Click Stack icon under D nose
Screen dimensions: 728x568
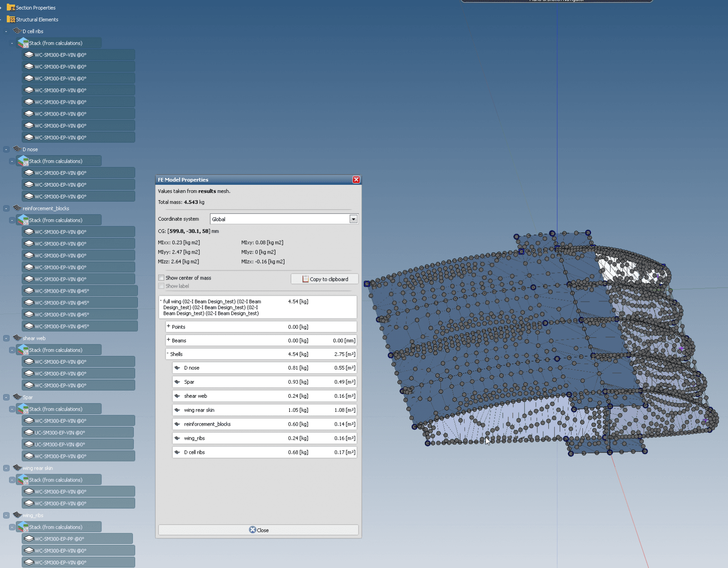23,161
